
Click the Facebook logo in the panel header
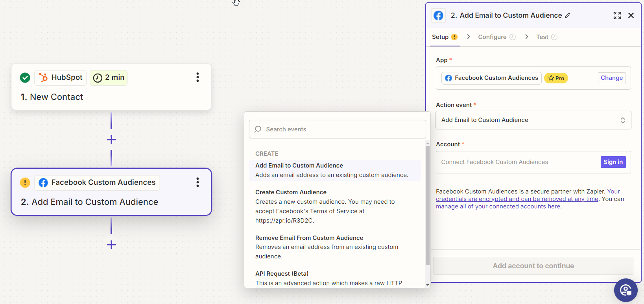439,15
